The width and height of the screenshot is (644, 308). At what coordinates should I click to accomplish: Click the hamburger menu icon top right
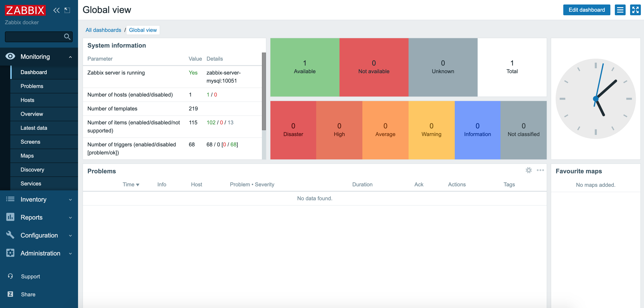pos(620,10)
